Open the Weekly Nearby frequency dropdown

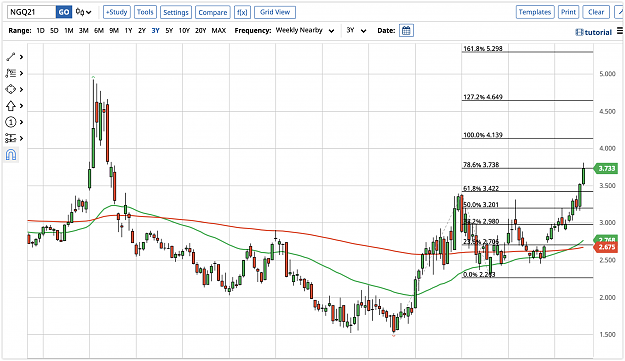pos(305,31)
